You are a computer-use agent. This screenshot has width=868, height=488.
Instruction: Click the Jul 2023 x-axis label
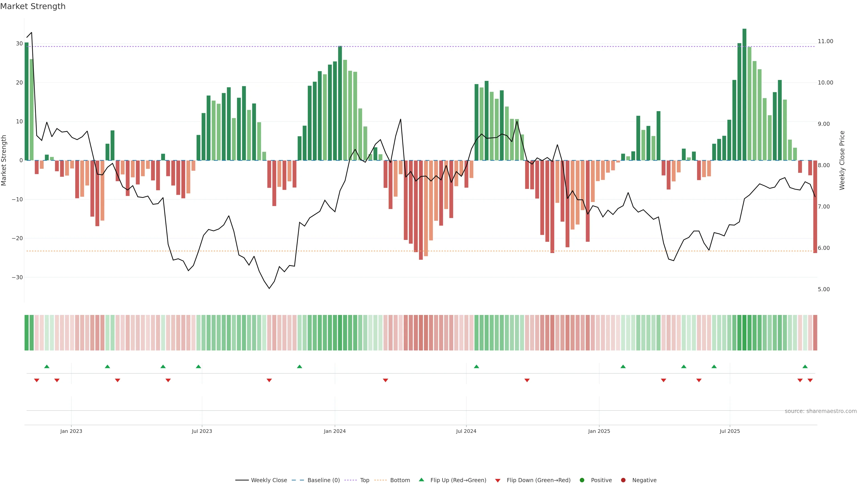coord(202,431)
